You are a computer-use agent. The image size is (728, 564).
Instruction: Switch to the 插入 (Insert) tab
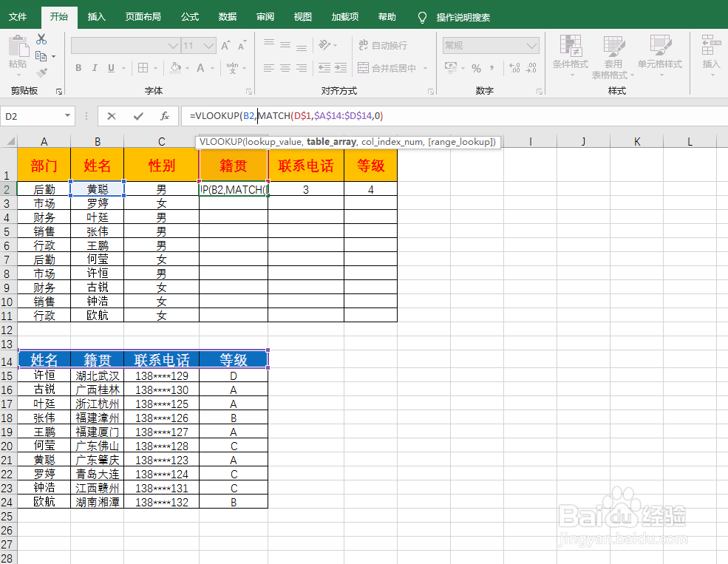pos(97,17)
